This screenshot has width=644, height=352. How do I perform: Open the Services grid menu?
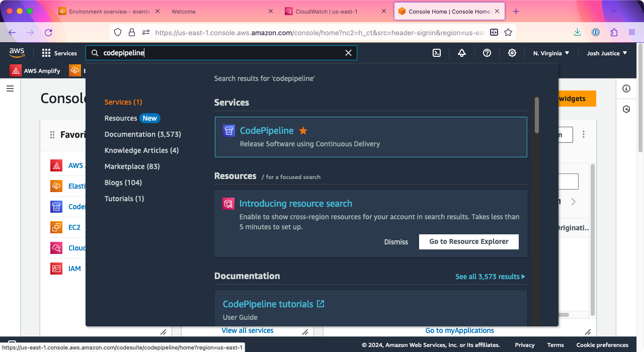pyautogui.click(x=59, y=53)
